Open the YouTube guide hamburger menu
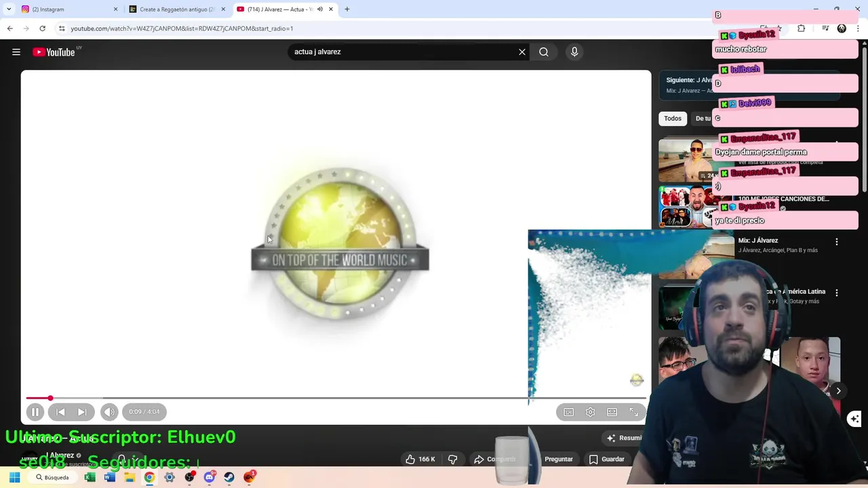 pyautogui.click(x=16, y=52)
